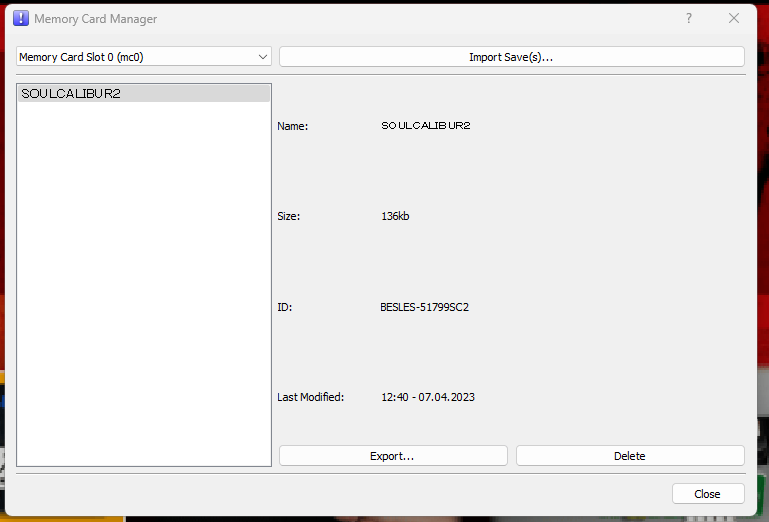
Task: Expand the memory card slot chevron arrow
Action: click(x=263, y=57)
